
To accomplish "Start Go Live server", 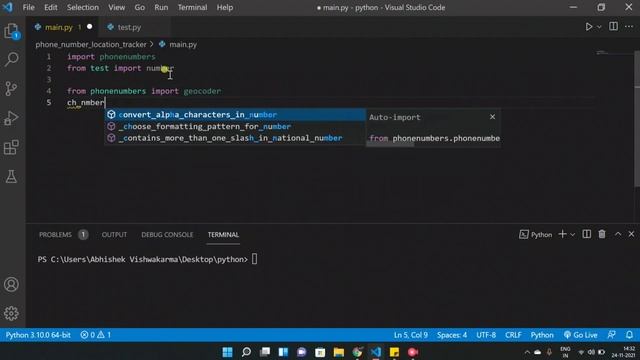I will (x=580, y=335).
